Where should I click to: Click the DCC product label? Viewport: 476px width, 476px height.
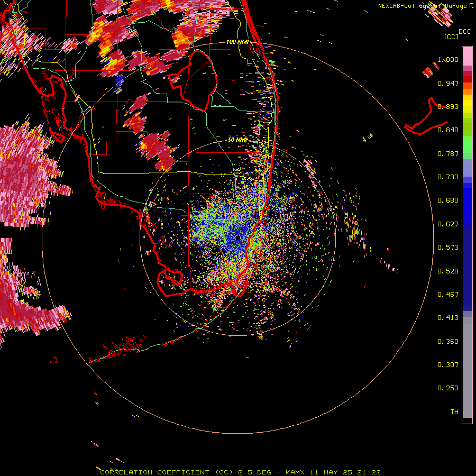[x=465, y=32]
